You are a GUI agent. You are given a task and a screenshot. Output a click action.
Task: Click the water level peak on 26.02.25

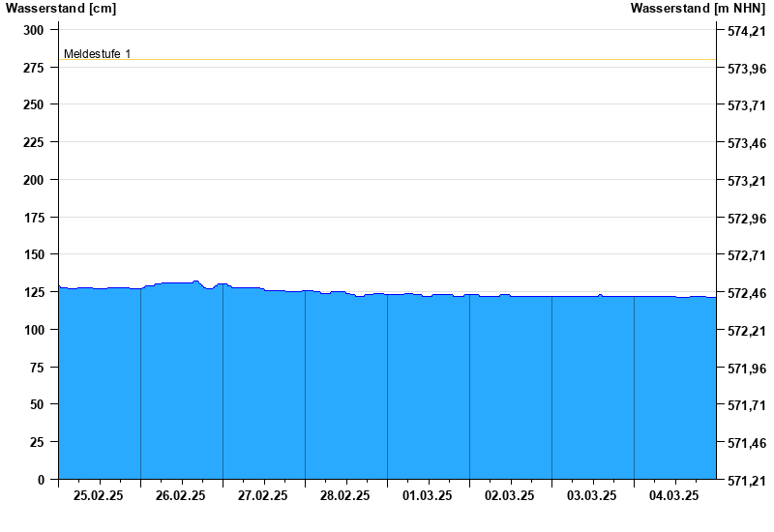195,281
